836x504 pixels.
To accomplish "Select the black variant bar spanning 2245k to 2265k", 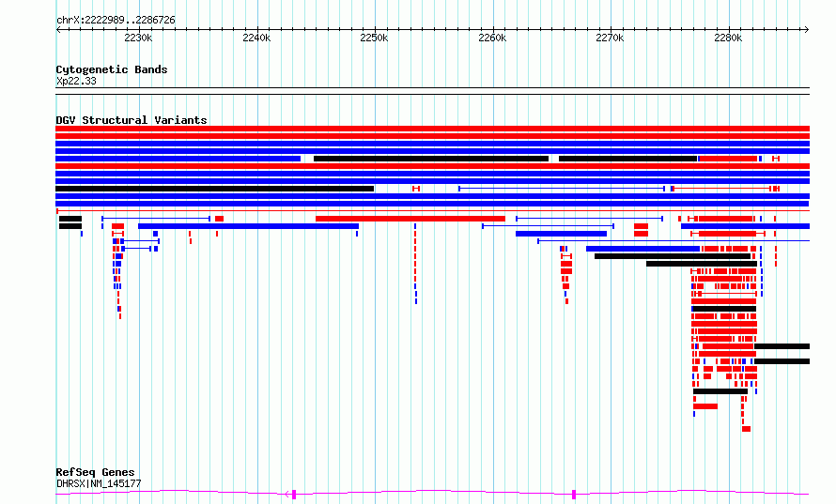I will tap(431, 159).
